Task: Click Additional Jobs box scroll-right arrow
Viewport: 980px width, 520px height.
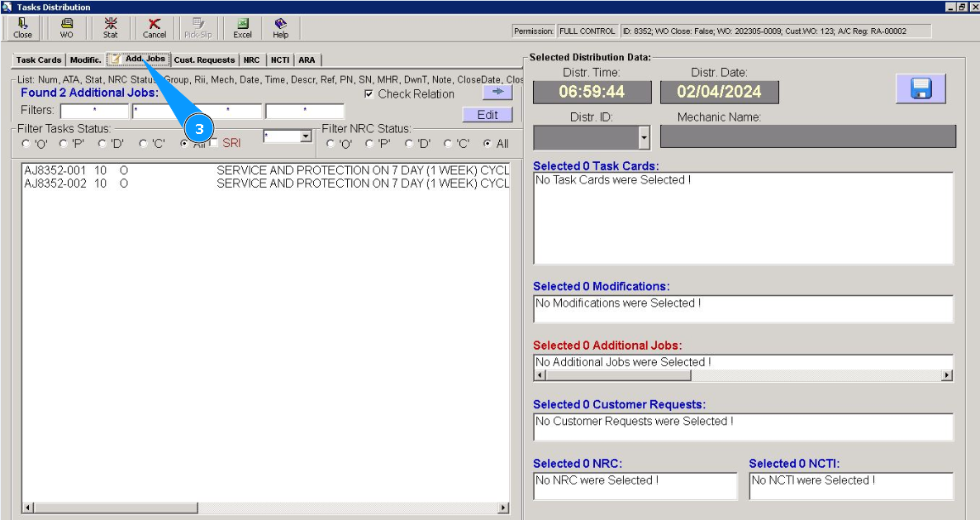Action: click(947, 375)
